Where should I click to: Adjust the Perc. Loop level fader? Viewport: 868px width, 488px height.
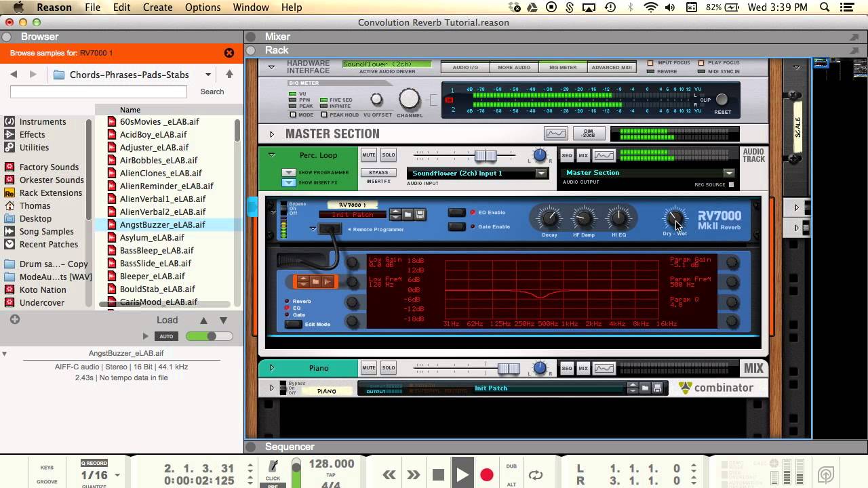coord(486,156)
